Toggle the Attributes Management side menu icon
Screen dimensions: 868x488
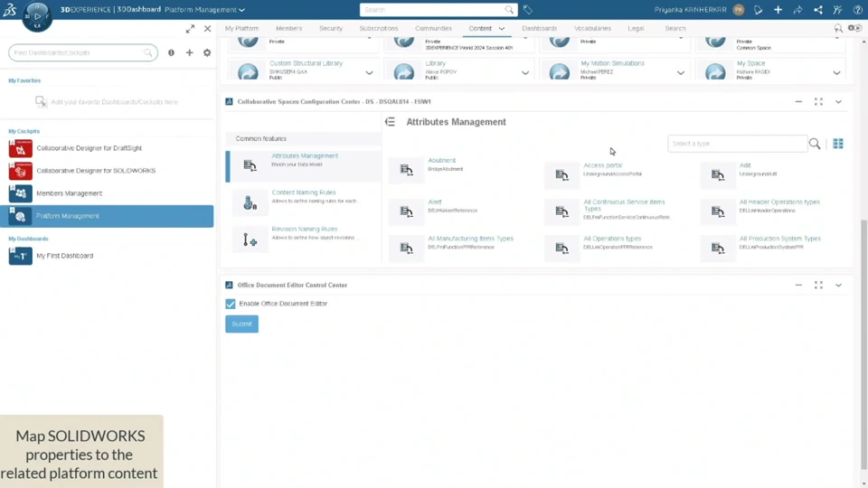[x=390, y=122]
